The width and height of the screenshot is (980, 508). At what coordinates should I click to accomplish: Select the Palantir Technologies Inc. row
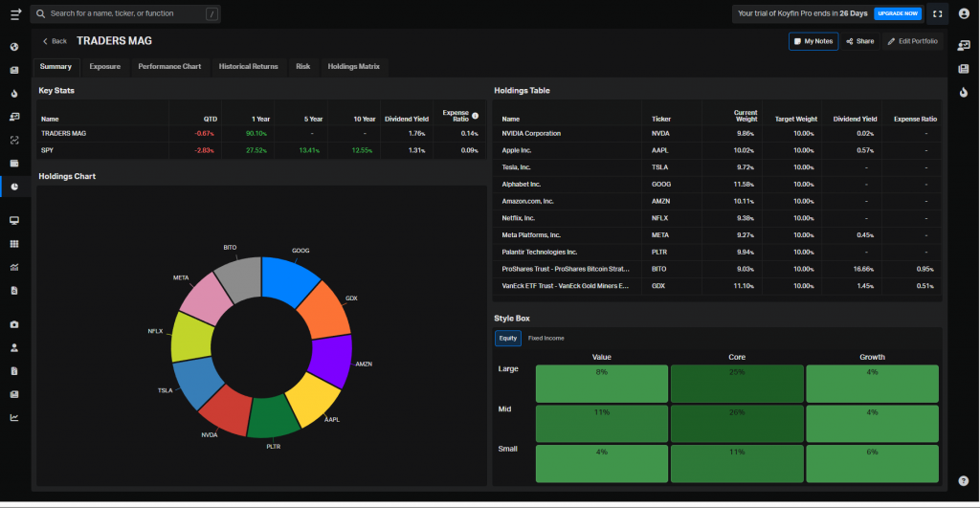tap(718, 253)
